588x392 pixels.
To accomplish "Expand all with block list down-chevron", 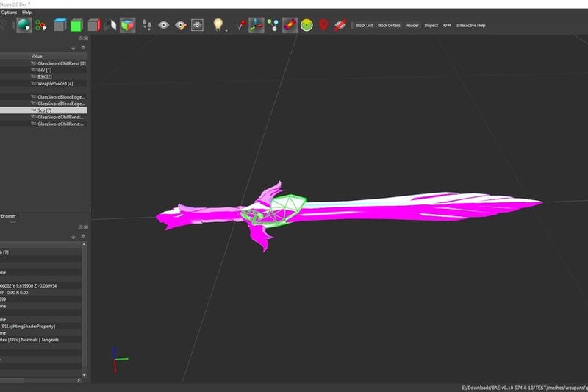I will [x=73, y=49].
